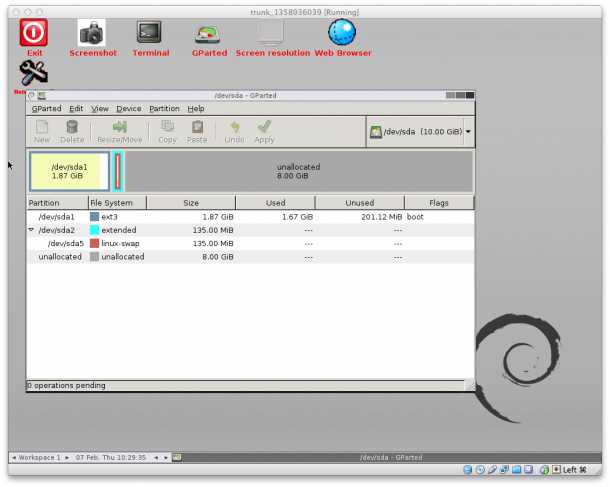Click the '1.67 GiB' used value
The width and height of the screenshot is (610, 487).
(297, 217)
